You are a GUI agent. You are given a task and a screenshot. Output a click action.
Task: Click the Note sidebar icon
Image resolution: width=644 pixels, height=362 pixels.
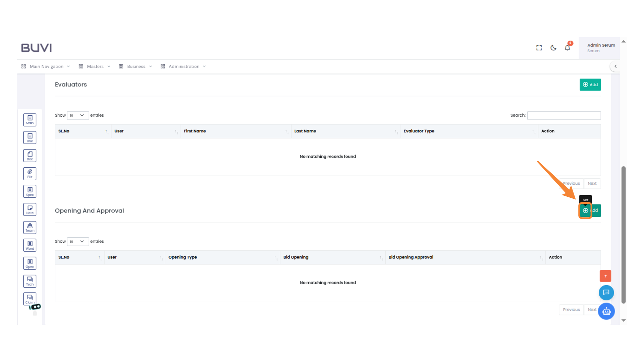[x=30, y=209]
